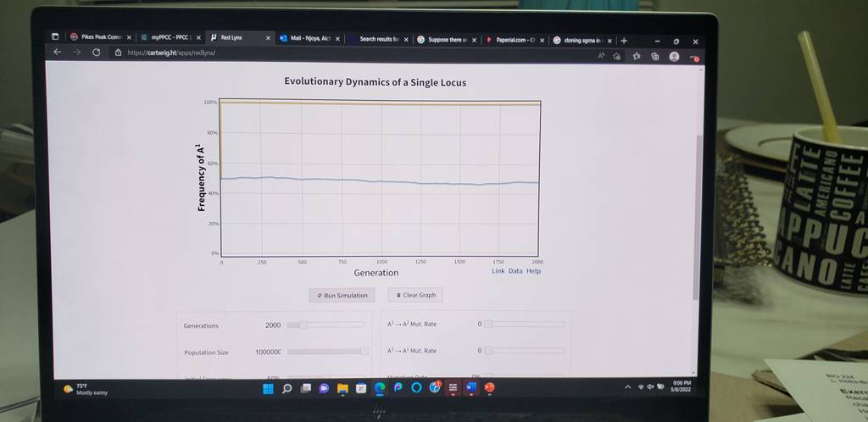Image resolution: width=868 pixels, height=422 pixels.
Task: Click the site lock icon in address bar
Action: 118,53
